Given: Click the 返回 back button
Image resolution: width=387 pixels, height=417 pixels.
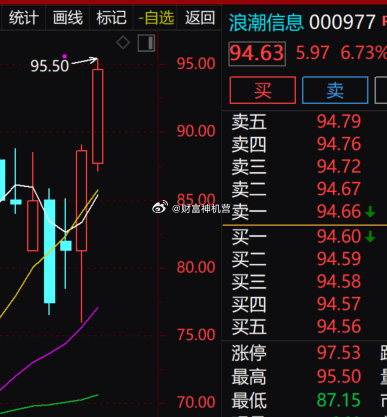Looking at the screenshot, I should [200, 18].
